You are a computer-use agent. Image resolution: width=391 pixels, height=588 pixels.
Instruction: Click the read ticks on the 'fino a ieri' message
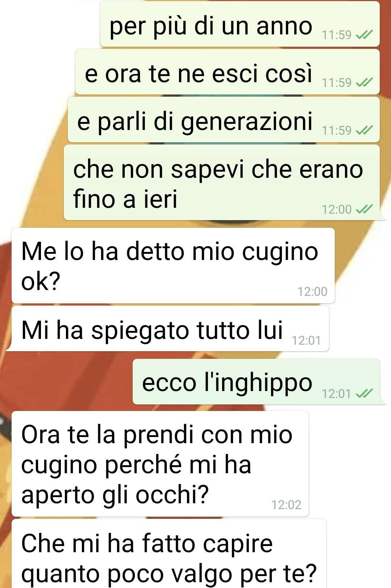tap(364, 209)
